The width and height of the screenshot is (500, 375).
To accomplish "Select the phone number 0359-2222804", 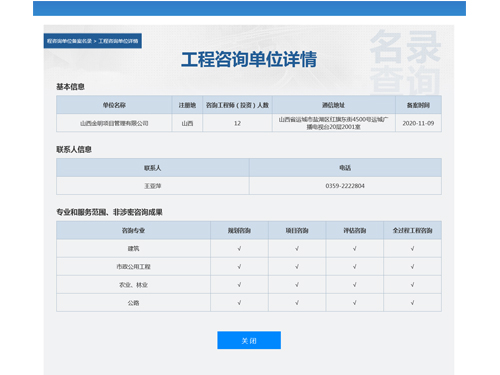I will 345,186.
